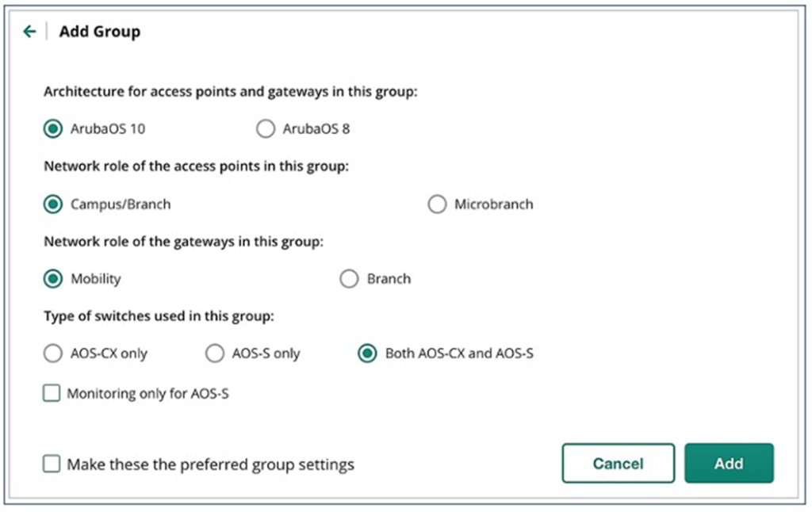Switch access point role to Microbranch
812x512 pixels.
[x=437, y=204]
